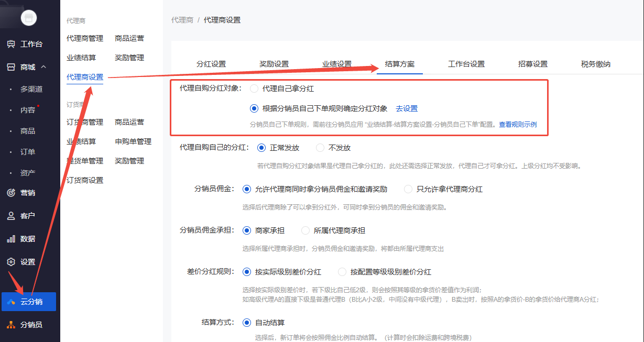Viewport: 644px width, 342px height.
Task: Click the 客户 customer icon
Action: [11, 216]
